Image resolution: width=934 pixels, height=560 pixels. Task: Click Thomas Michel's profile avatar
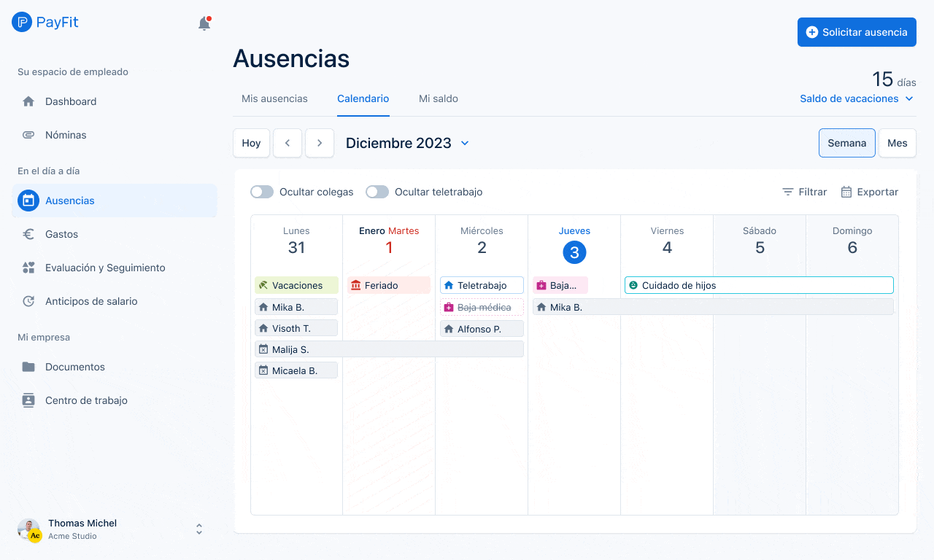click(x=28, y=529)
